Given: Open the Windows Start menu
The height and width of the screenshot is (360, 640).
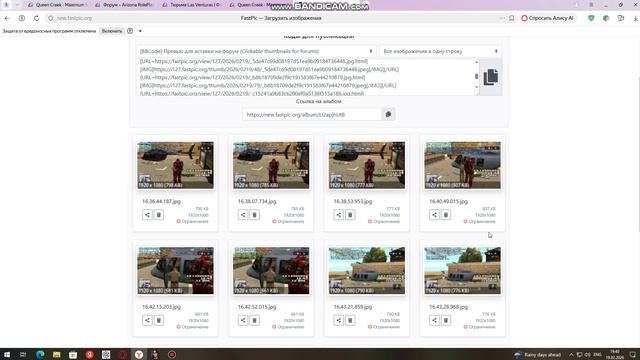Looking at the screenshot, I should coord(7,354).
